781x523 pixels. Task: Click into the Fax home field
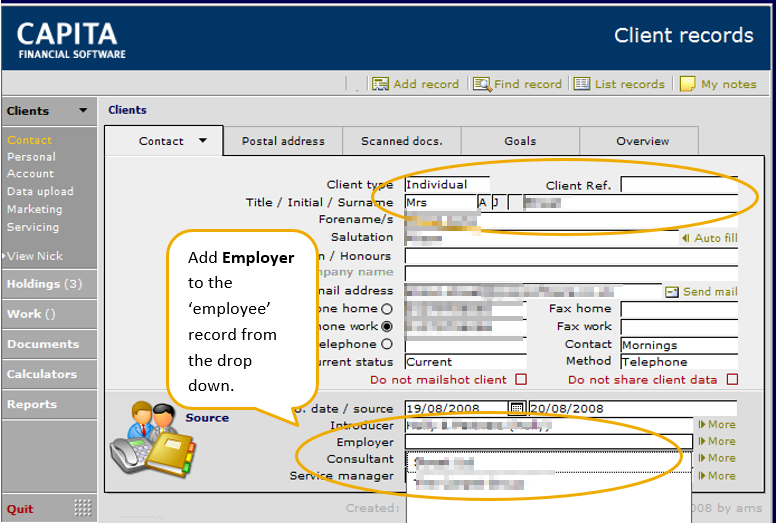679,309
